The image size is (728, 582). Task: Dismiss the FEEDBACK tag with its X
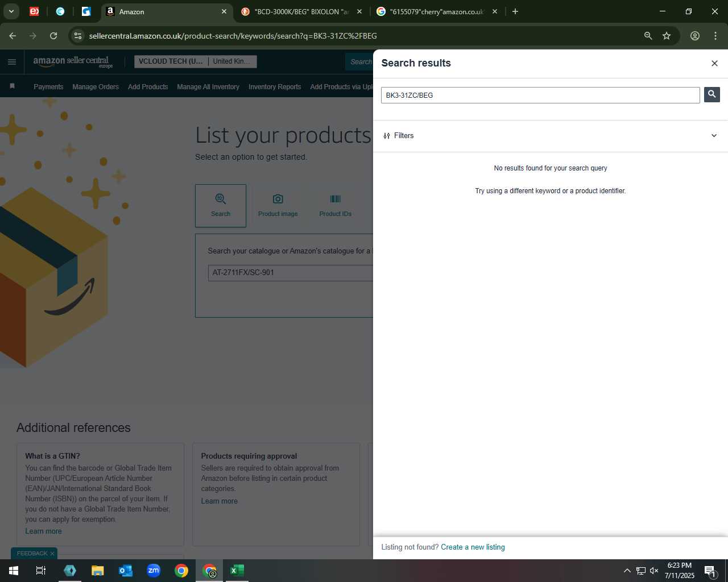click(52, 554)
